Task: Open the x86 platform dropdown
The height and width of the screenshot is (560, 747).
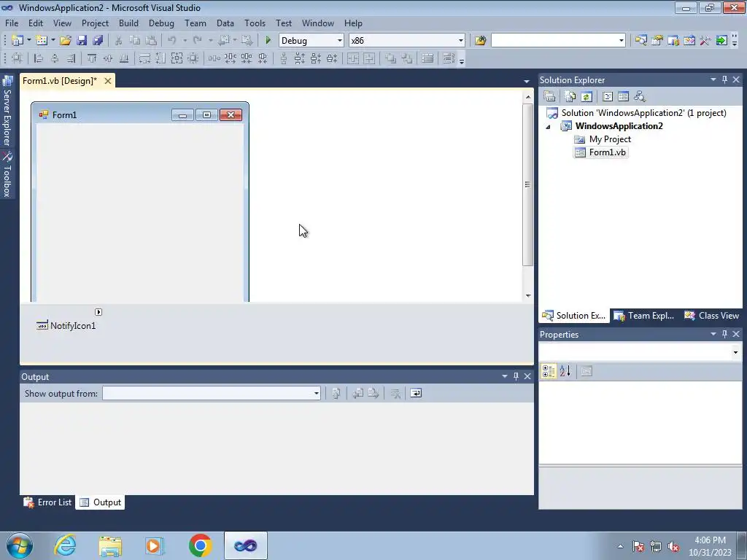Action: pyautogui.click(x=461, y=41)
